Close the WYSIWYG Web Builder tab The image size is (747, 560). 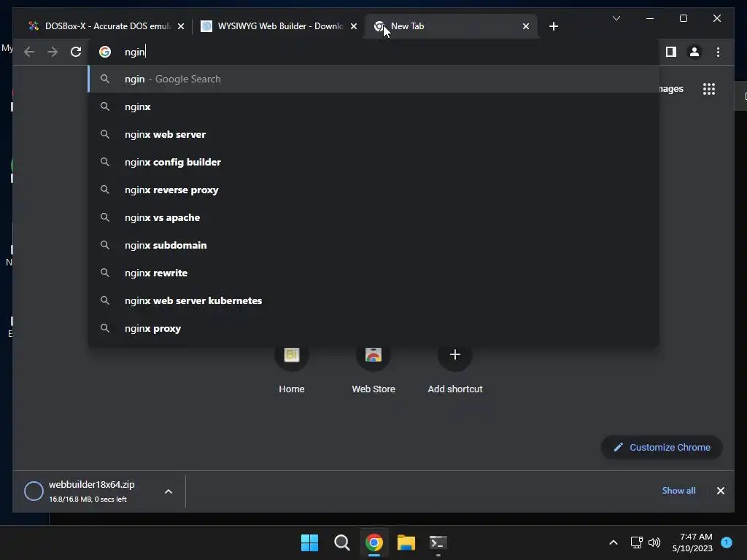pyautogui.click(x=354, y=27)
